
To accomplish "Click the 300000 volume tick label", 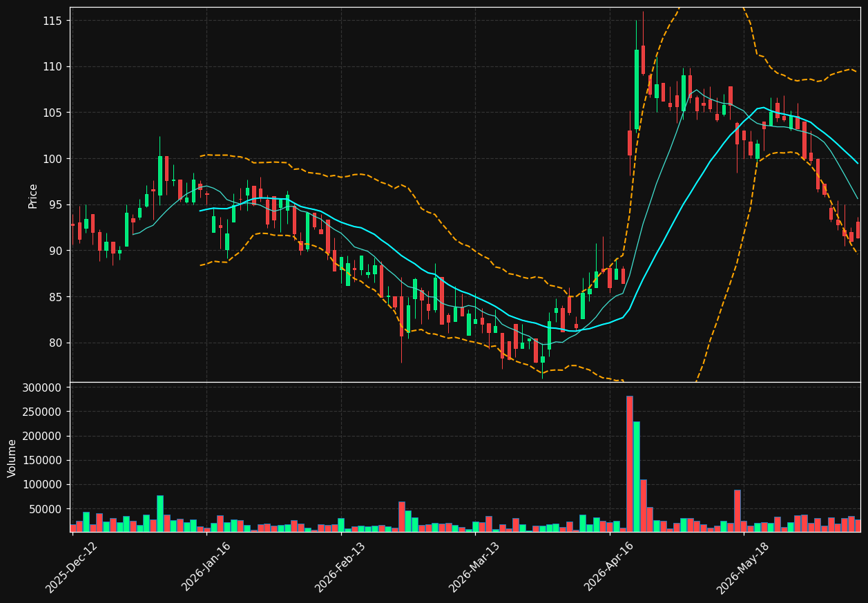I will [x=43, y=388].
